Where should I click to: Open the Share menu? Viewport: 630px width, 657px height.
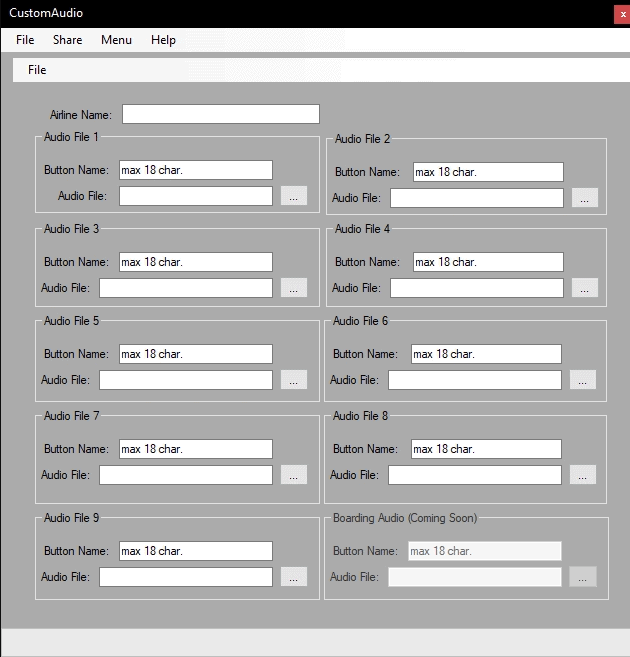coord(68,40)
